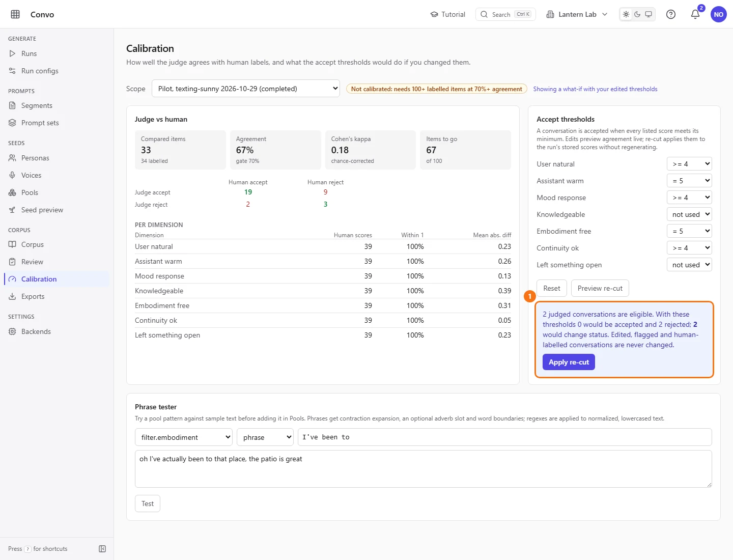Click the Personas icon in the sidebar
The width and height of the screenshot is (733, 560).
coord(12,158)
